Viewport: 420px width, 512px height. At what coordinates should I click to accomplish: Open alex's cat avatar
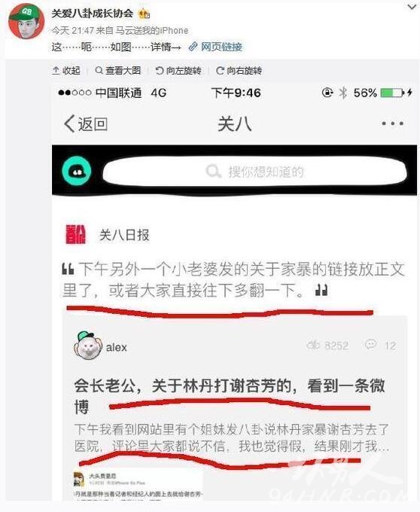pyautogui.click(x=88, y=346)
